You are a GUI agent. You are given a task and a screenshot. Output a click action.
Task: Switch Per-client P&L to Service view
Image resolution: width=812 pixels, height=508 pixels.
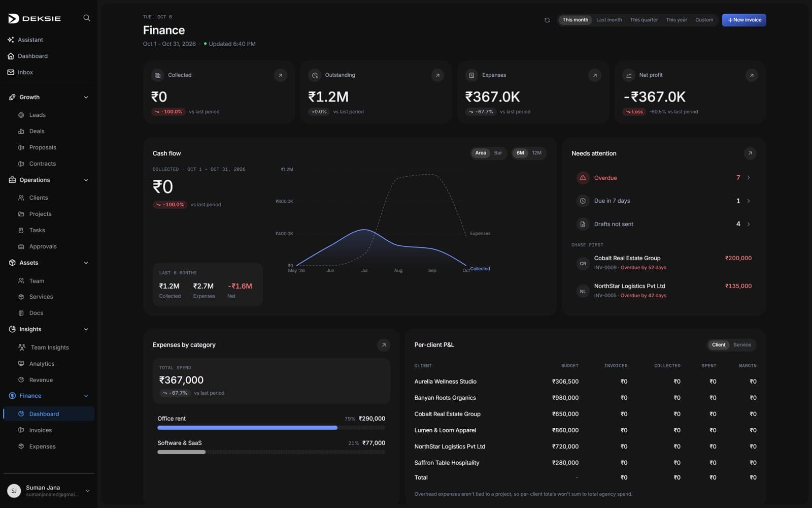pos(742,345)
